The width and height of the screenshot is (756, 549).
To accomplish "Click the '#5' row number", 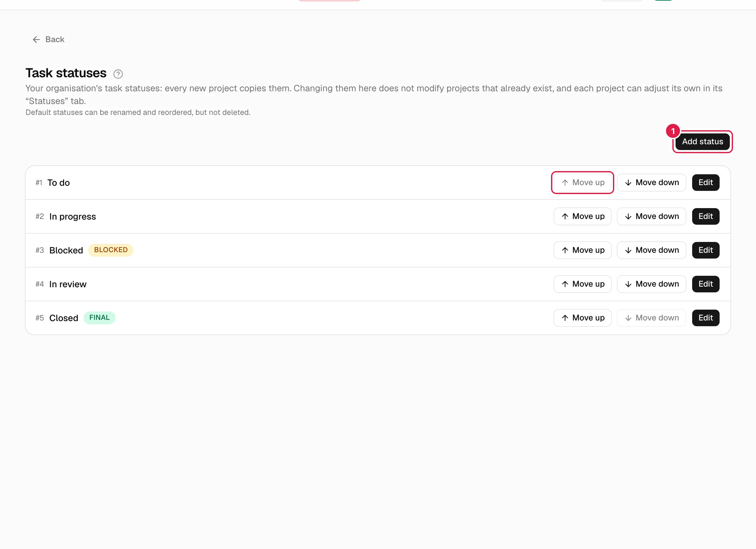I will (40, 318).
